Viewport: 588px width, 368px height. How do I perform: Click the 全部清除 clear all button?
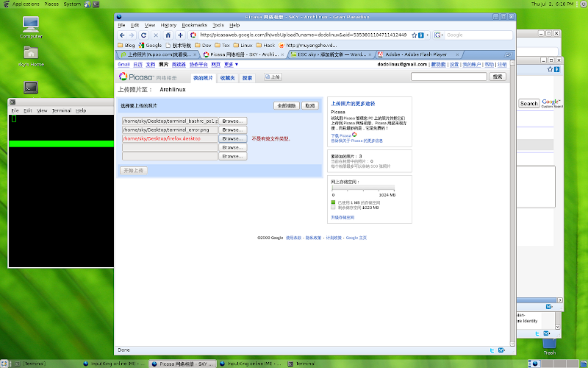click(287, 106)
